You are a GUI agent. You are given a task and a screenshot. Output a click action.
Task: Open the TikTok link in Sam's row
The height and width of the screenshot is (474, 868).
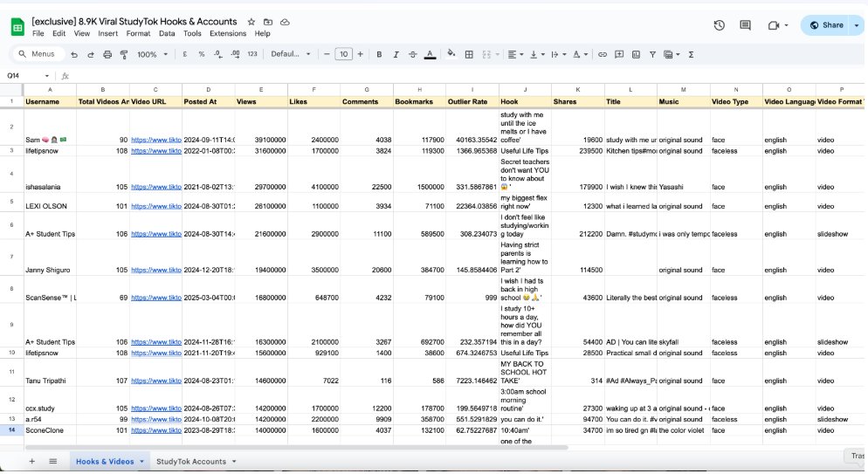pos(155,140)
